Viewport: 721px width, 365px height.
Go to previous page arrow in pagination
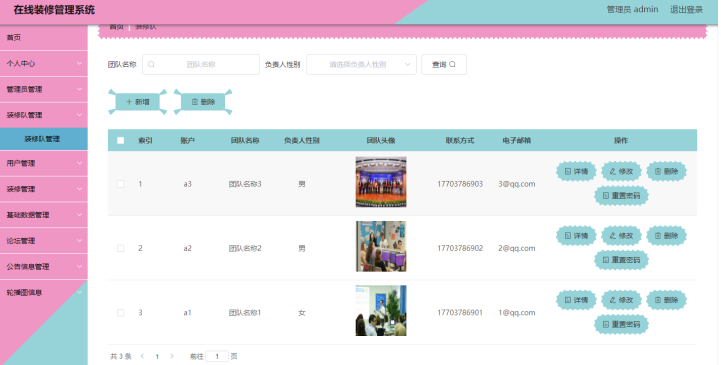(x=143, y=356)
